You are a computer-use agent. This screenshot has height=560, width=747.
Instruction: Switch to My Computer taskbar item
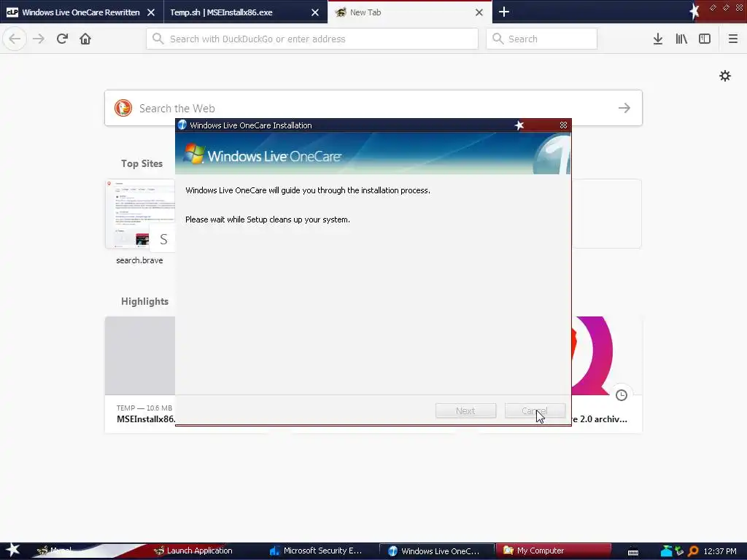tap(553, 551)
